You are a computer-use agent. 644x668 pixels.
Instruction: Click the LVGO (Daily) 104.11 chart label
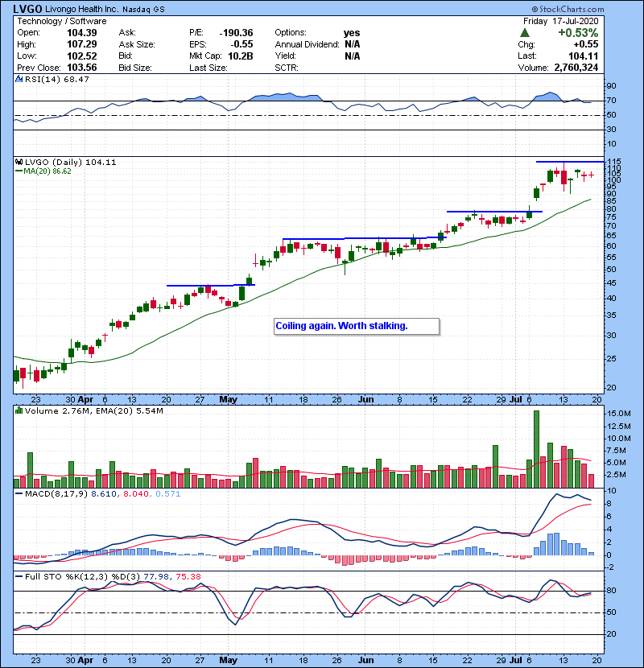tap(70, 162)
